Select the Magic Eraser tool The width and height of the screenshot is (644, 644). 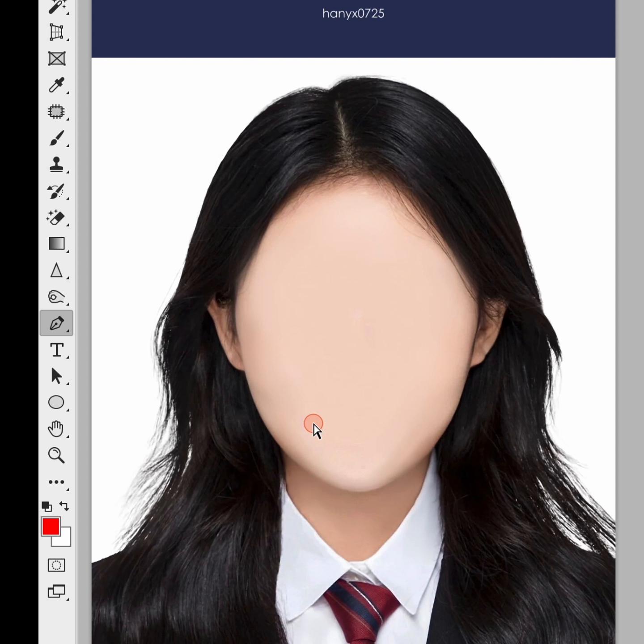[56, 218]
